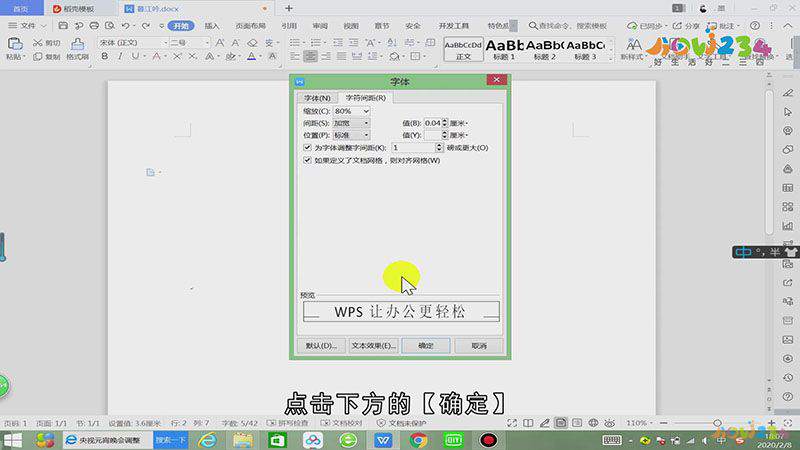Click the New Style (新样式) icon
Screen dimensions: 800x450
click(x=634, y=44)
